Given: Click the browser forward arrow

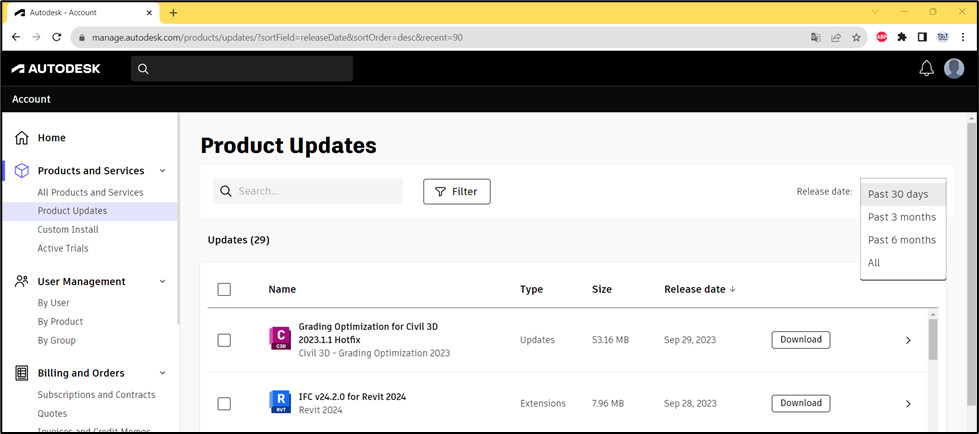Looking at the screenshot, I should click(36, 37).
